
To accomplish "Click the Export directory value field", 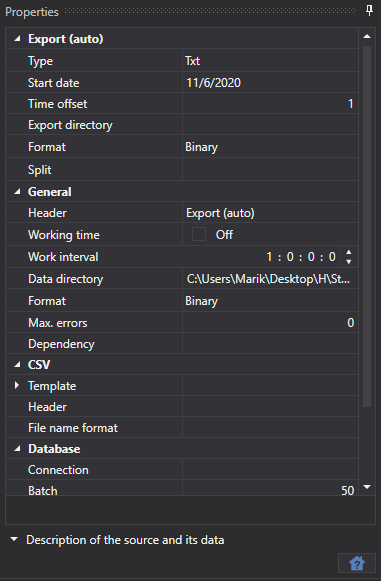I will pos(270,125).
